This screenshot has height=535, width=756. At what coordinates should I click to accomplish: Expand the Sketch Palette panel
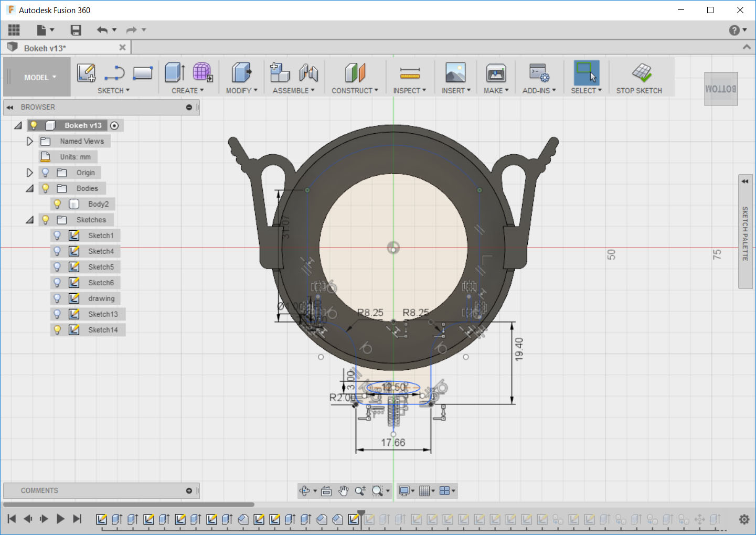click(x=745, y=181)
